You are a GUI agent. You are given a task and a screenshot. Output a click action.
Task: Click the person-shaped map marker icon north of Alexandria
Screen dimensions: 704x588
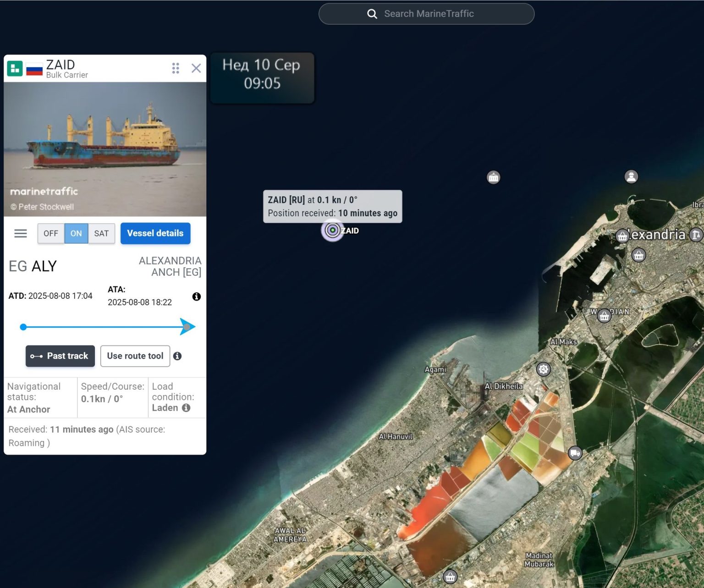tap(632, 176)
